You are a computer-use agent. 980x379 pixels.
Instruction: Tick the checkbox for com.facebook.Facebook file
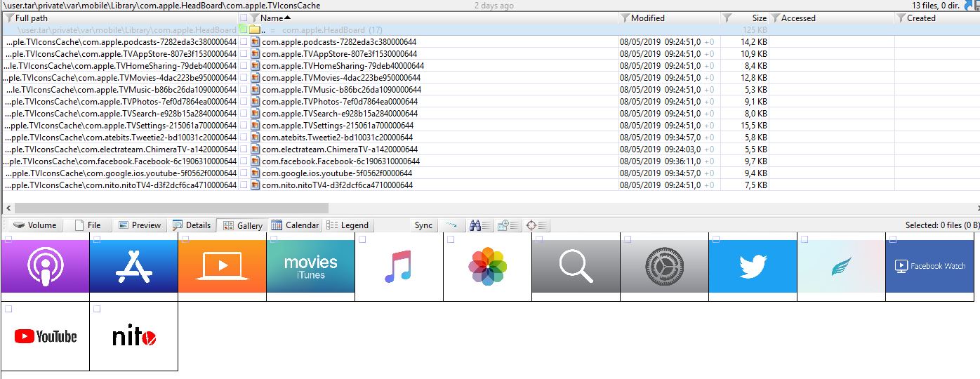243,161
